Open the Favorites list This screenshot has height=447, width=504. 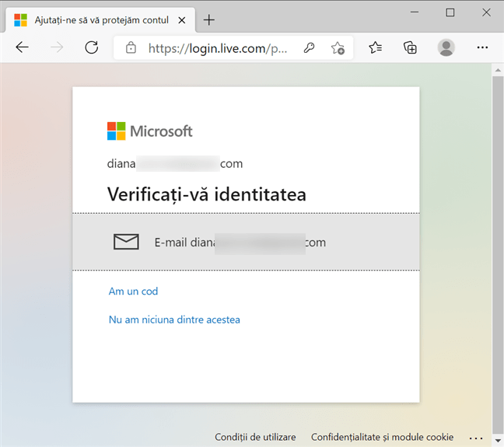click(x=375, y=47)
